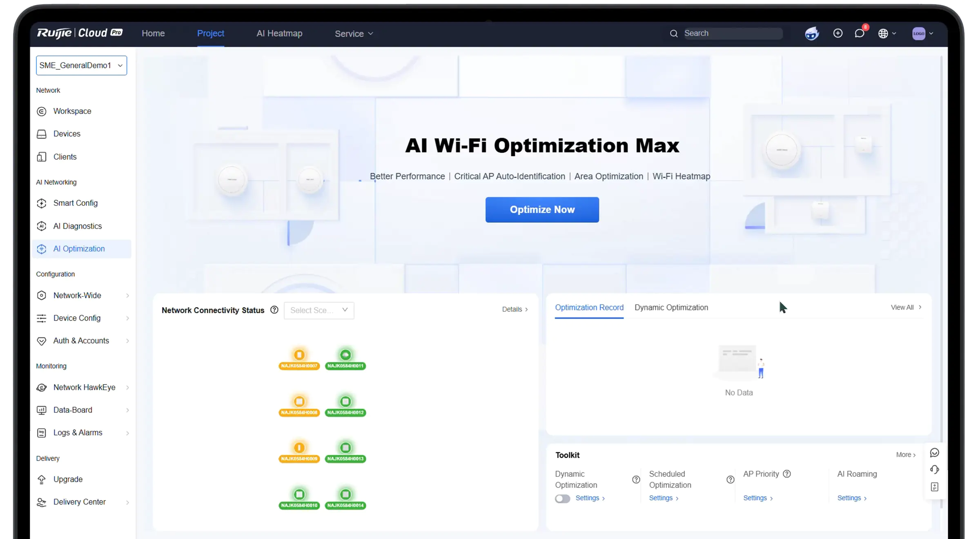This screenshot has height=539, width=980.
Task: Click the Search input field
Action: [x=732, y=33]
